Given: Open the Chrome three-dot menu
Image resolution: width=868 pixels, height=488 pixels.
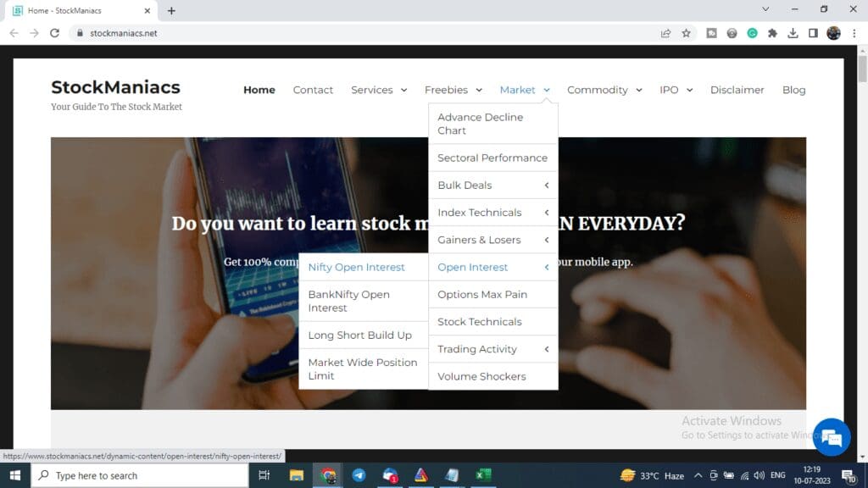Looking at the screenshot, I should click(x=854, y=33).
